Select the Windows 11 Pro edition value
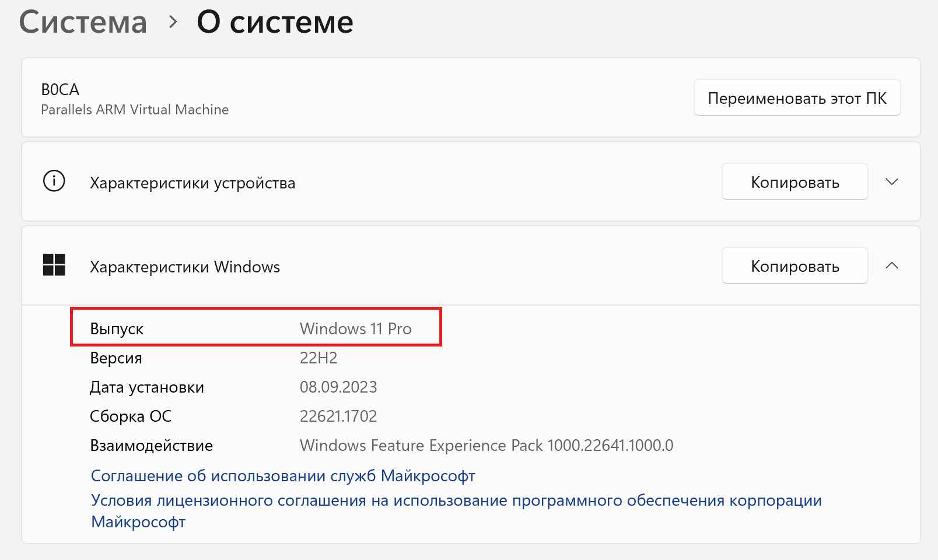The width and height of the screenshot is (938, 560). pyautogui.click(x=356, y=329)
